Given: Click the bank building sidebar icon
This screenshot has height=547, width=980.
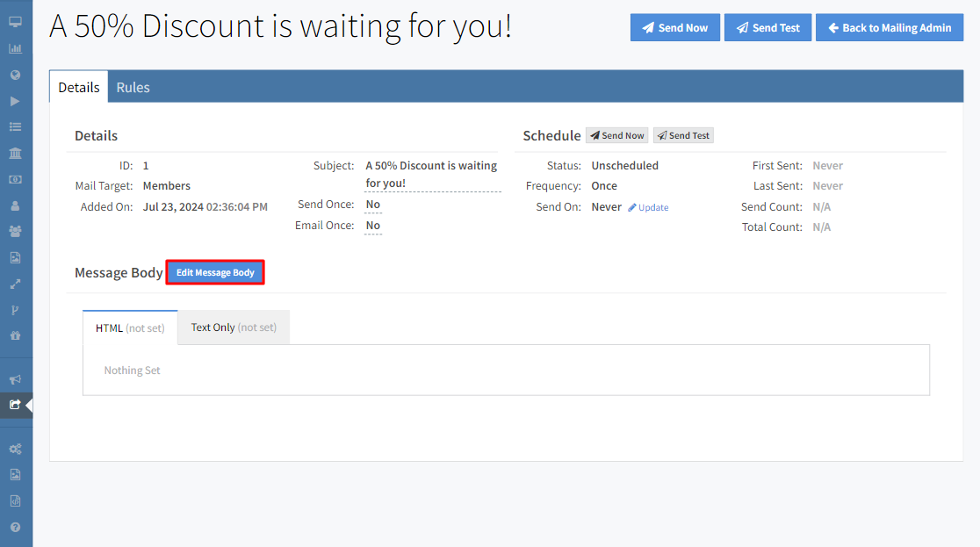Looking at the screenshot, I should pos(15,154).
